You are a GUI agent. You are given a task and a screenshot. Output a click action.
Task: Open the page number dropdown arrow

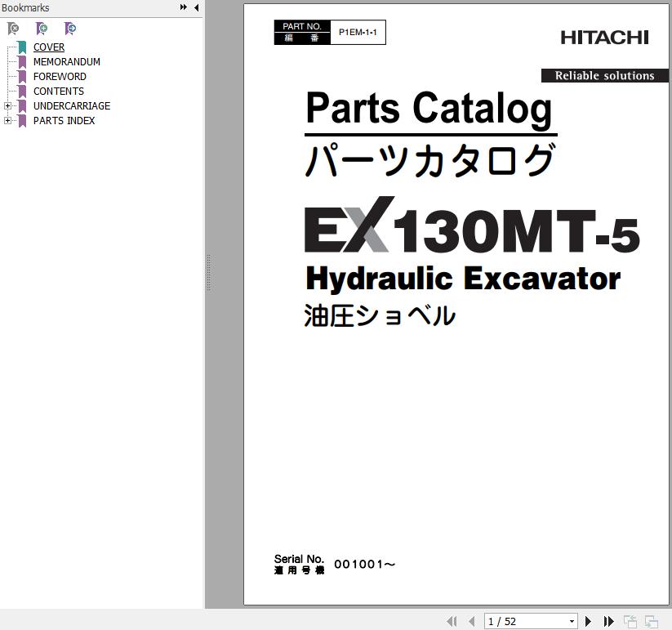click(x=572, y=622)
